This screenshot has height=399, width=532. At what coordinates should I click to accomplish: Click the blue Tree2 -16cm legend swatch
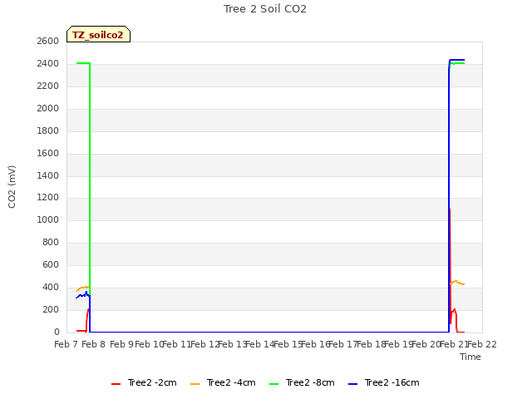click(352, 384)
